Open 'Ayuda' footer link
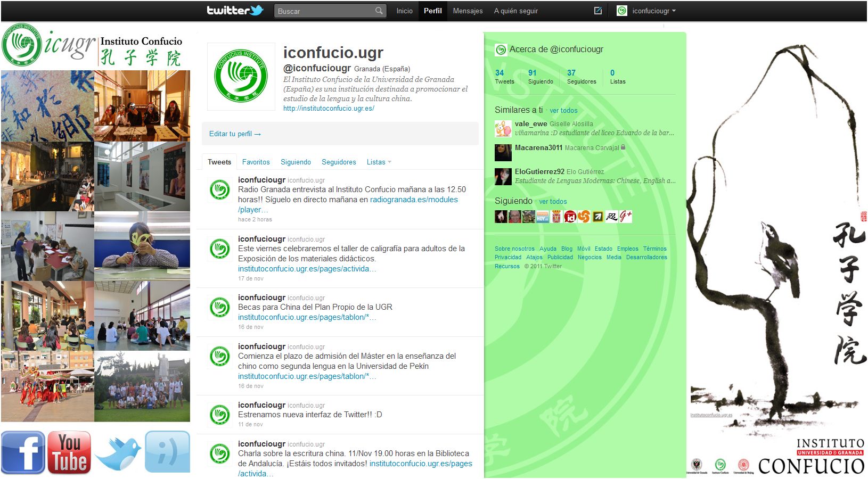This screenshot has height=479, width=868. [547, 249]
